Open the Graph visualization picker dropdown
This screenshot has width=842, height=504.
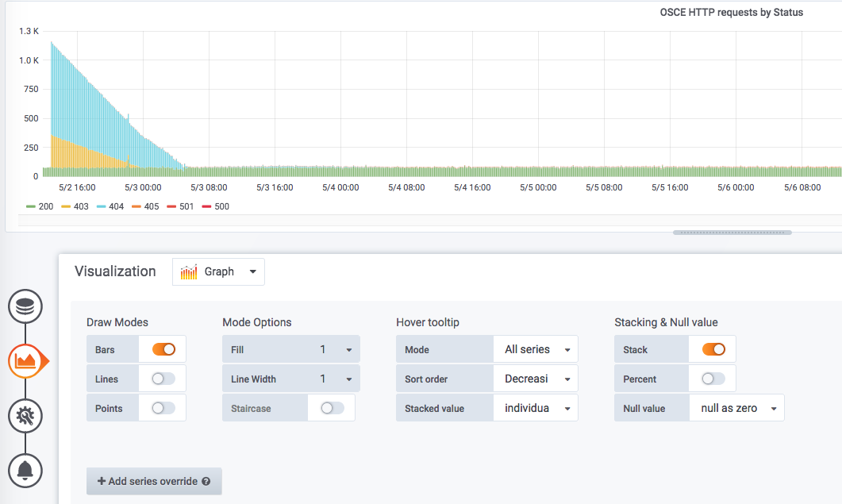click(218, 272)
